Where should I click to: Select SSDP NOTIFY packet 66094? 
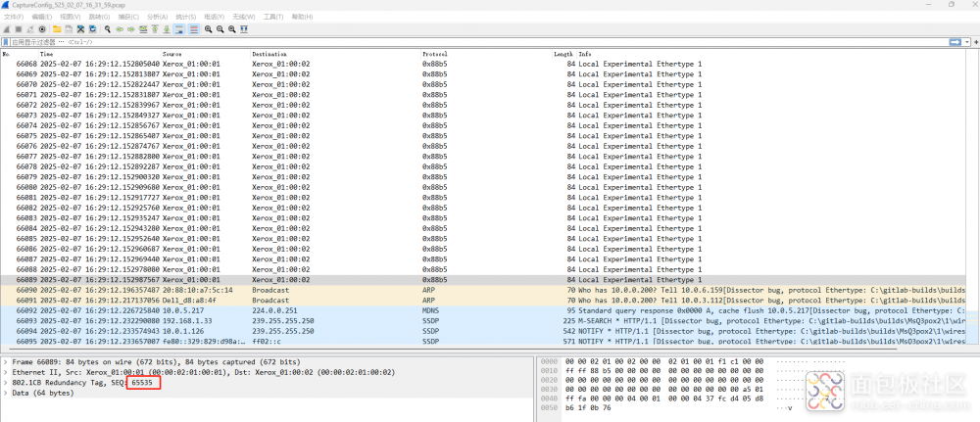click(483, 332)
